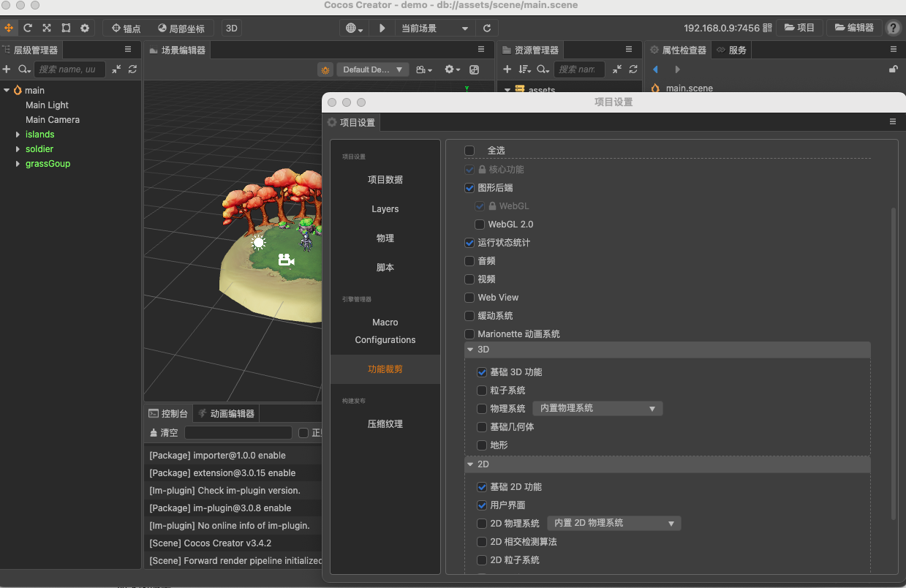This screenshot has height=588, width=906.
Task: Click the play preview button
Action: 382,28
